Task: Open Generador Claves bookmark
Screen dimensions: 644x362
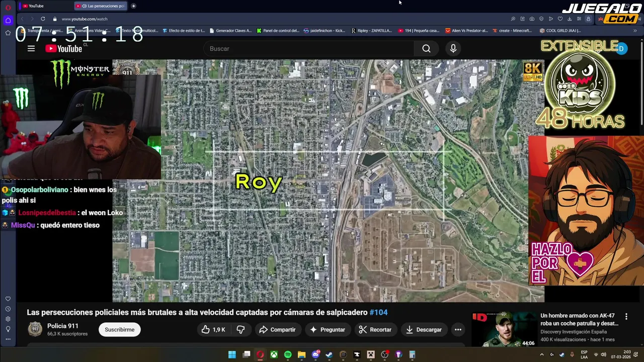Action: [x=230, y=31]
